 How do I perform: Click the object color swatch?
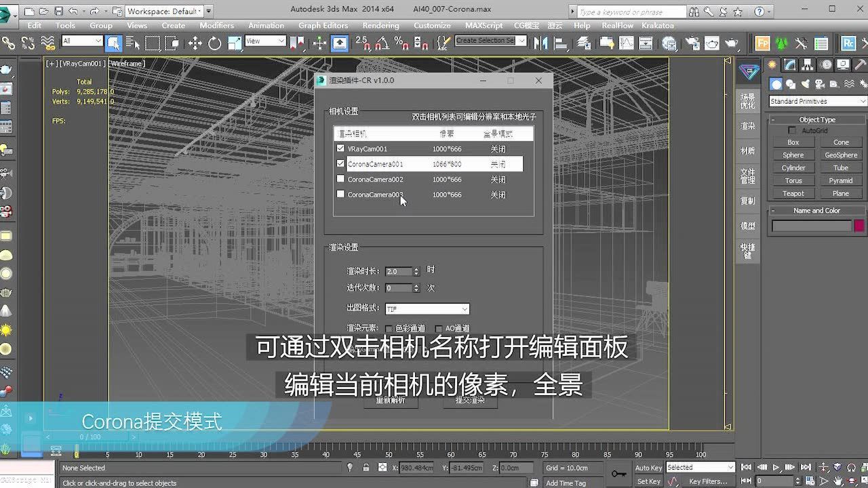tap(859, 226)
